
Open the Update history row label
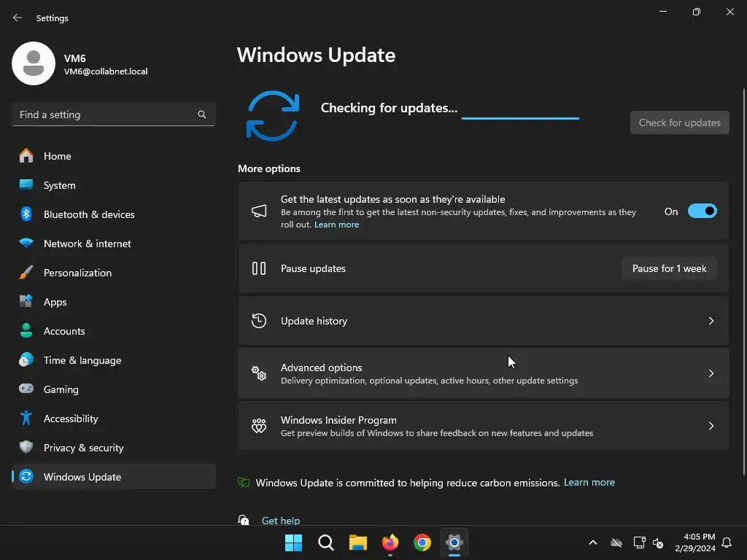pyautogui.click(x=314, y=321)
